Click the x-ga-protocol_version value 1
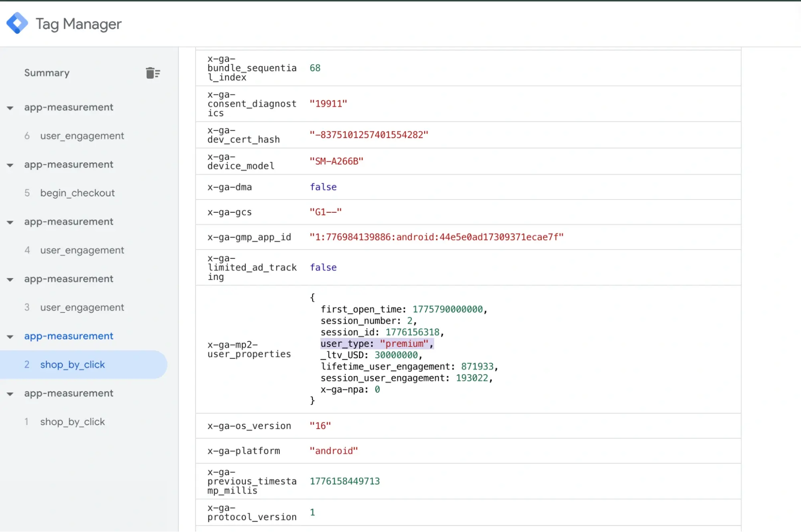 (x=312, y=512)
